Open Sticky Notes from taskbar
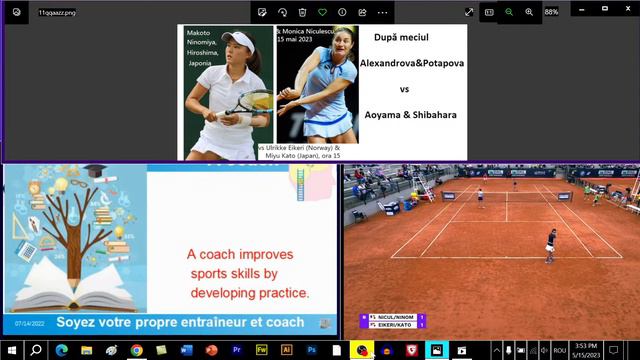 [162, 350]
